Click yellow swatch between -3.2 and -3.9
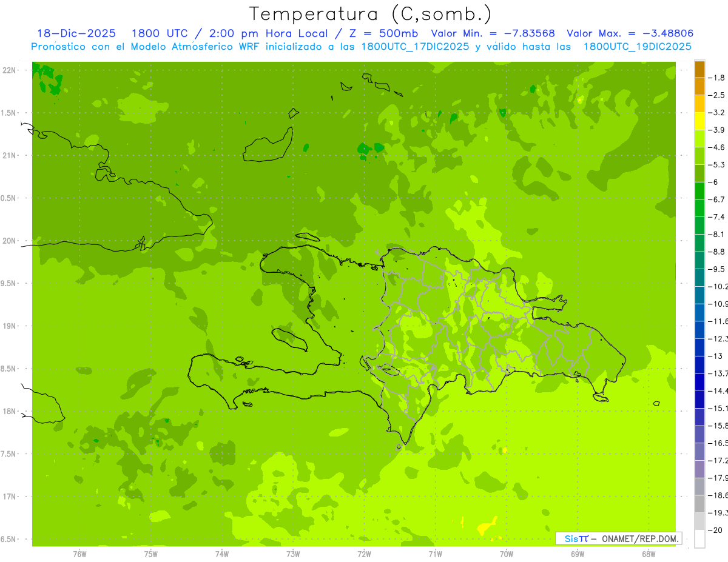The height and width of the screenshot is (562, 728). (699, 121)
